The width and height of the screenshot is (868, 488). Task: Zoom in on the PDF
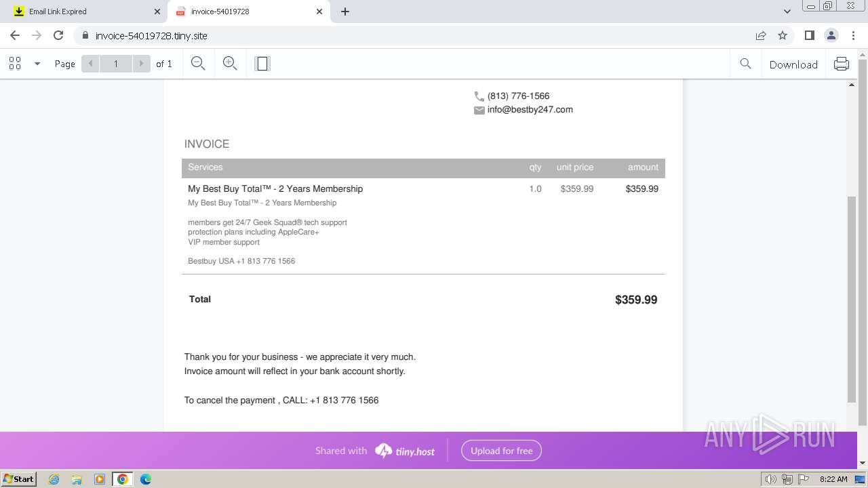(x=230, y=64)
